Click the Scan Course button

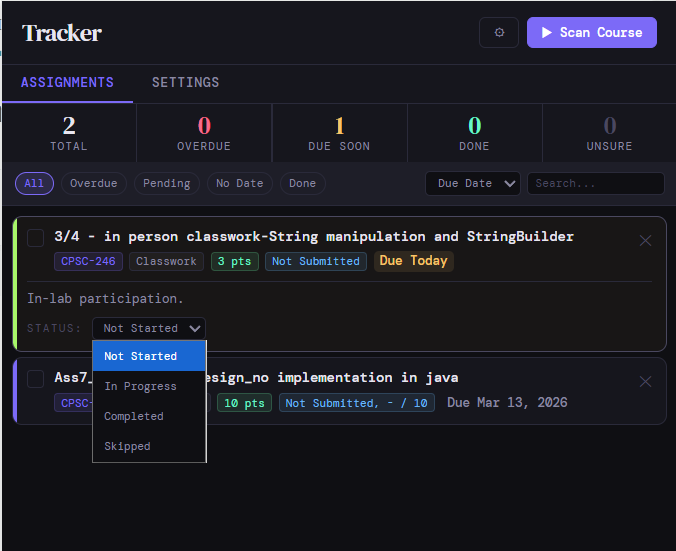click(x=591, y=32)
